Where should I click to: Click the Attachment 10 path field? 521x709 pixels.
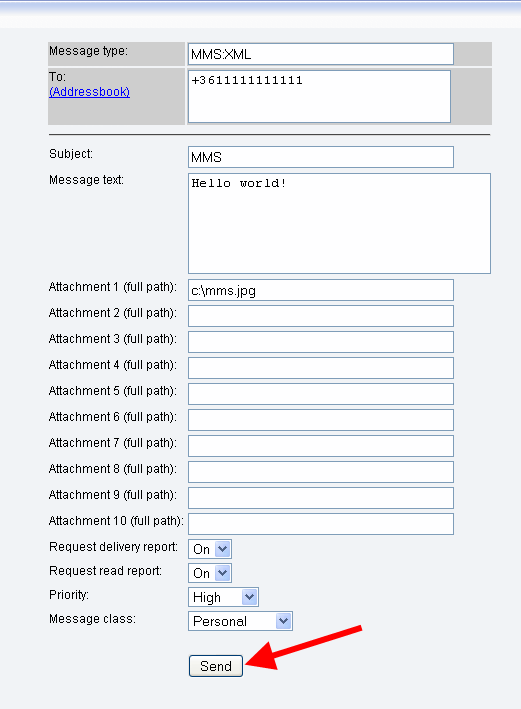[x=321, y=524]
